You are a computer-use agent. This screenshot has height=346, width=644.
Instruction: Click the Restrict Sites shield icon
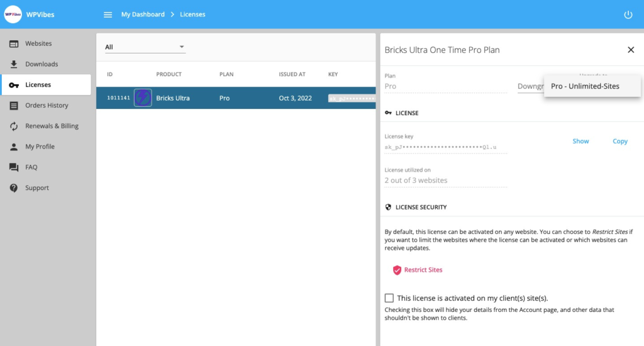(397, 270)
